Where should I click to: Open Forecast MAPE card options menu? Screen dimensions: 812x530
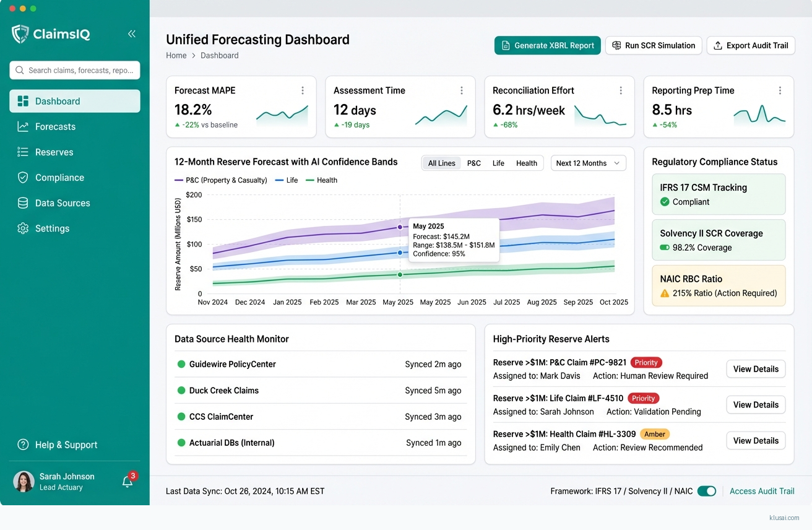pyautogui.click(x=303, y=91)
